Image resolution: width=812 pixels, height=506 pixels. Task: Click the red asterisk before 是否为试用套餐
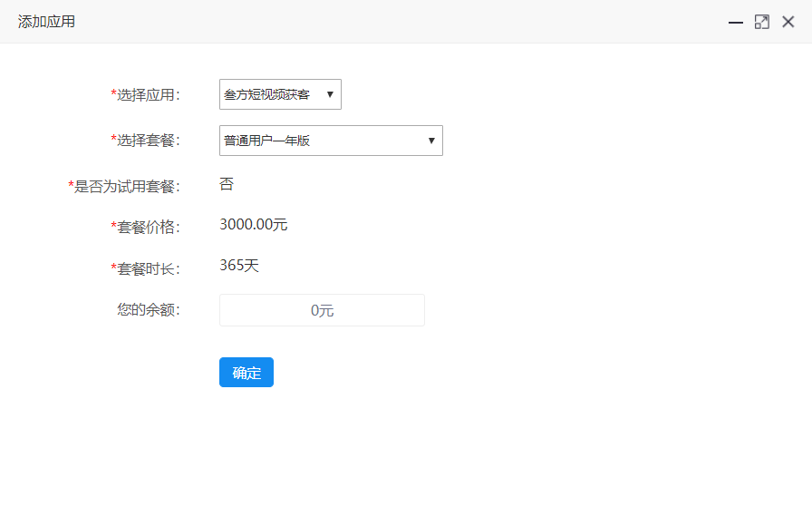(71, 186)
